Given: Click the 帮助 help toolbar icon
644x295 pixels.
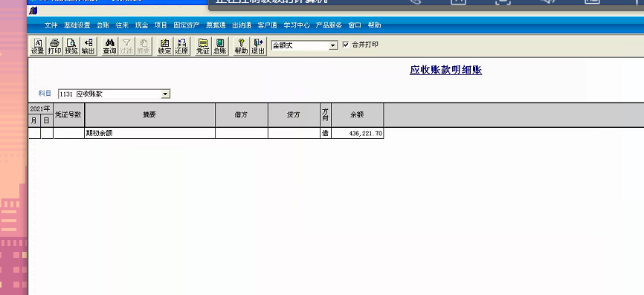Looking at the screenshot, I should tap(241, 46).
